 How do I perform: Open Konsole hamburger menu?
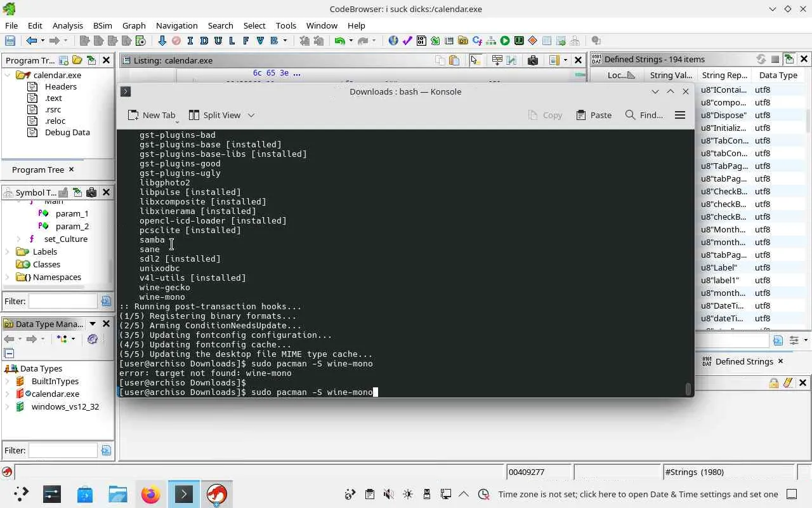(x=680, y=115)
